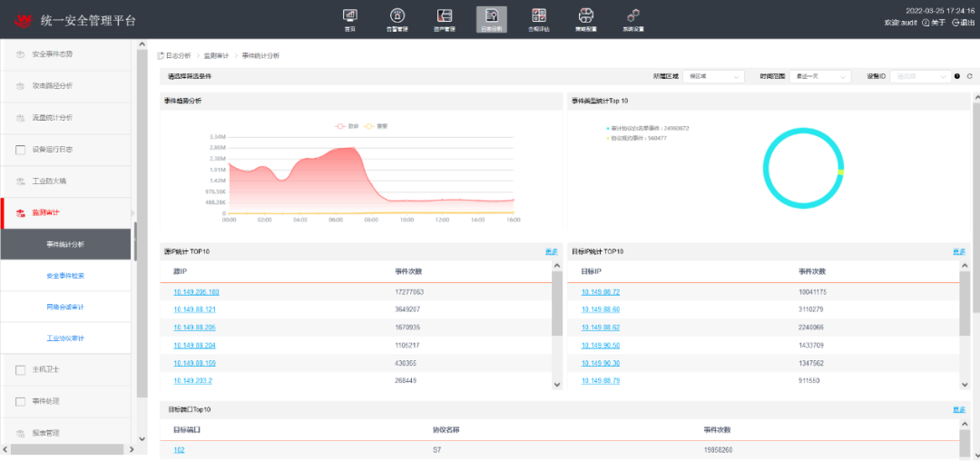Click the 关于 about icon
The width and height of the screenshot is (980, 461).
pos(926,23)
